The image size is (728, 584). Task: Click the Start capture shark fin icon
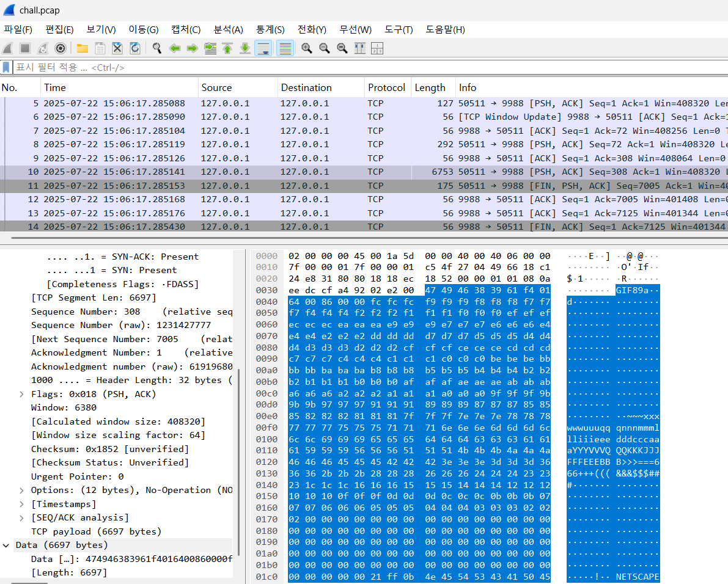click(x=8, y=48)
